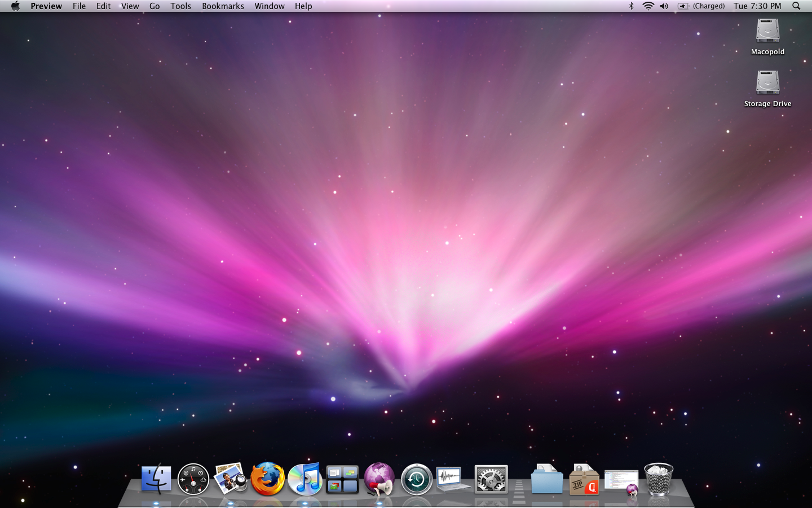Open iTunes from the dock
The width and height of the screenshot is (812, 508).
(305, 479)
